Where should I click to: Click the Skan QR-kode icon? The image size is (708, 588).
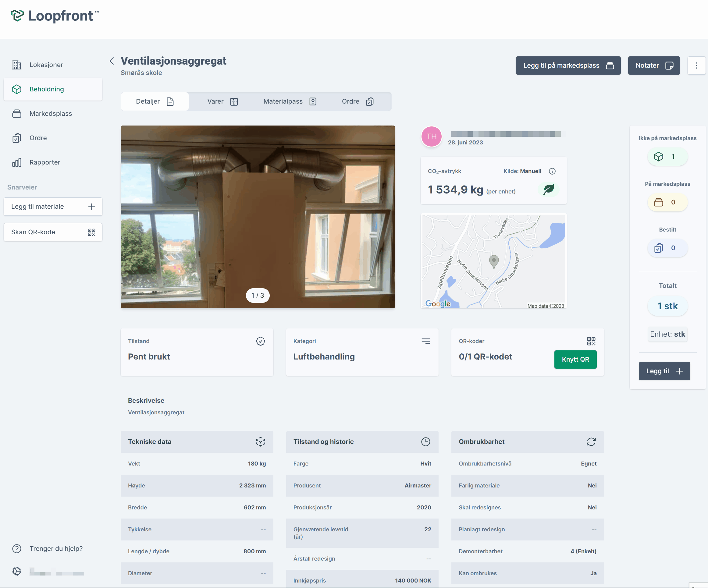tap(91, 232)
